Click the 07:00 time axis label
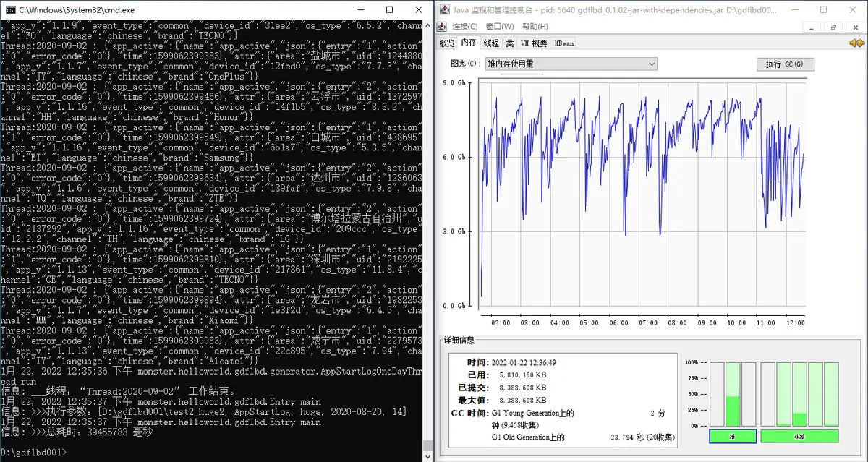Screen dimensions: 868x462 click(648, 322)
